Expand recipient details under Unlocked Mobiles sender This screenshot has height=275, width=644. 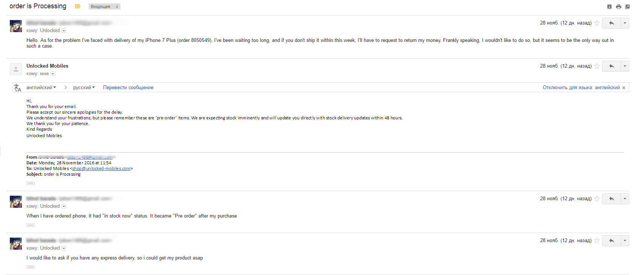click(x=53, y=74)
